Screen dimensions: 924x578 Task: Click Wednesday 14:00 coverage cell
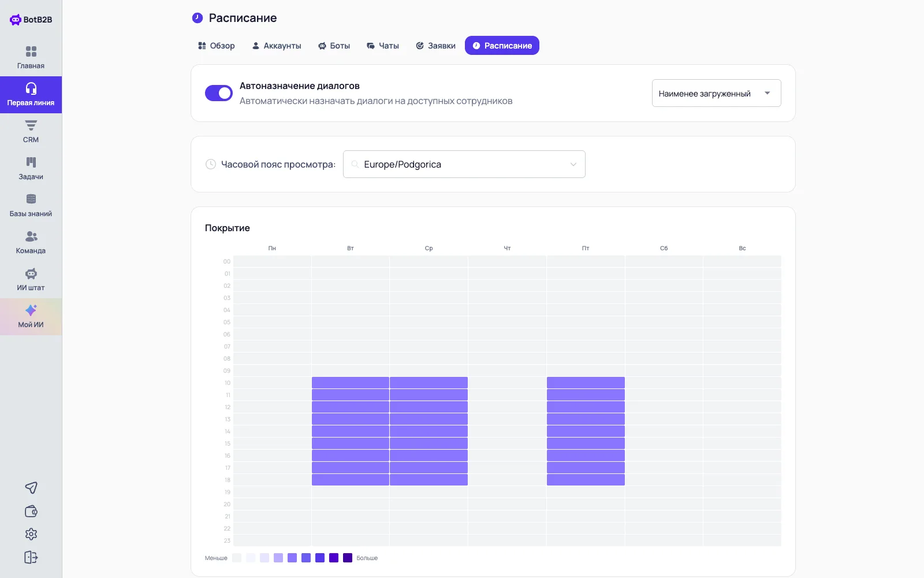coord(429,431)
